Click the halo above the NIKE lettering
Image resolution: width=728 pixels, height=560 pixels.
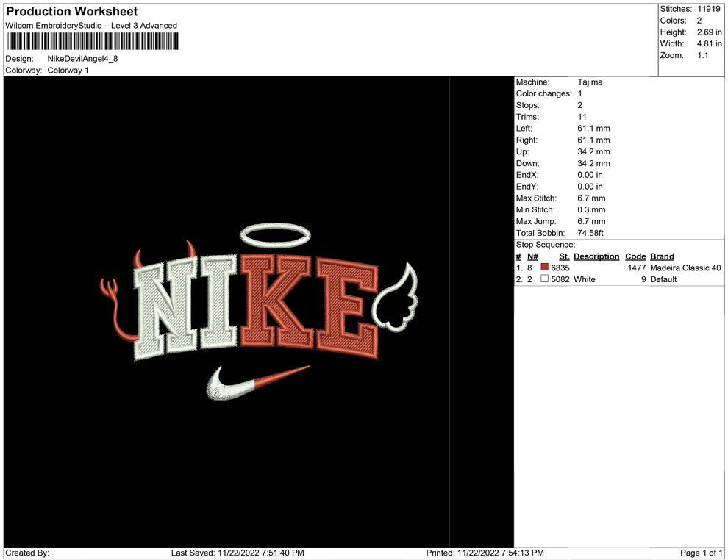pyautogui.click(x=276, y=234)
